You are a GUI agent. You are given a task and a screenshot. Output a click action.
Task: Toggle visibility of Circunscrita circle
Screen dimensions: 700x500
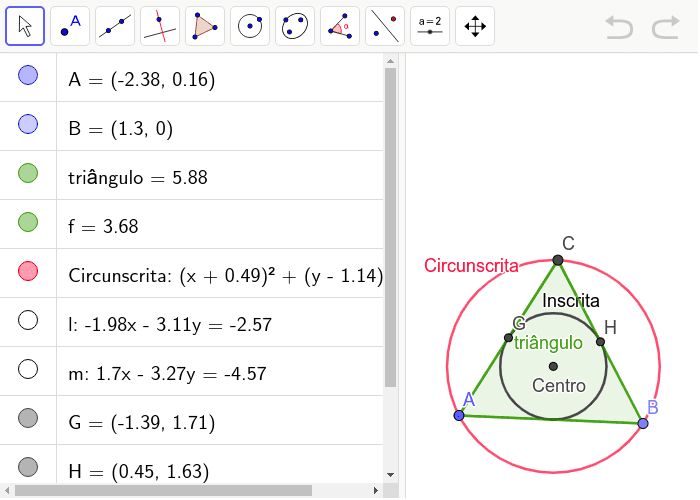pos(28,271)
